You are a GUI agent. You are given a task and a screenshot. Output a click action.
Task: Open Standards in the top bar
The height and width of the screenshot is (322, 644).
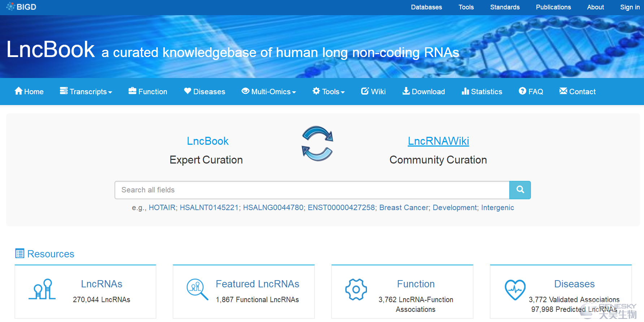click(x=505, y=7)
